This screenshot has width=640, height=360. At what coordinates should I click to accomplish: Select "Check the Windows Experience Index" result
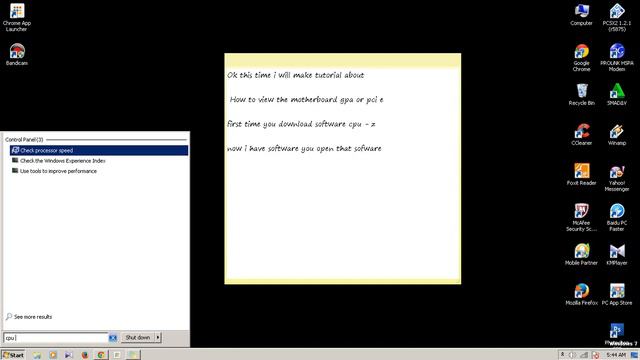click(x=99, y=161)
